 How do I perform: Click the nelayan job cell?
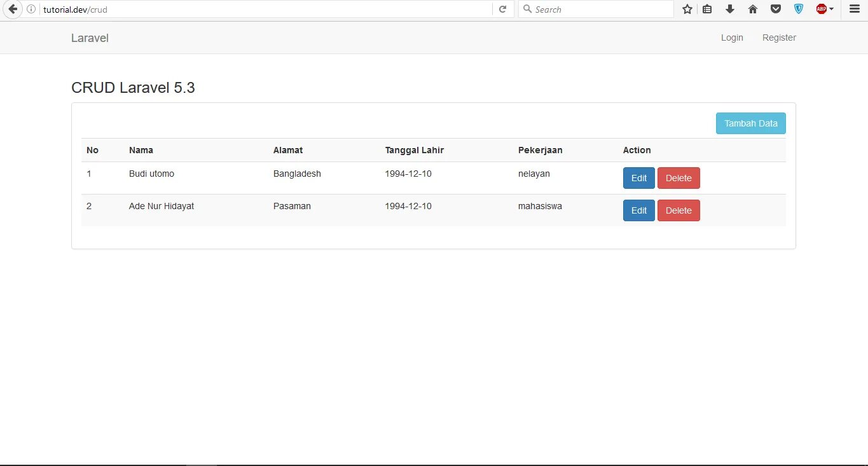click(x=534, y=174)
